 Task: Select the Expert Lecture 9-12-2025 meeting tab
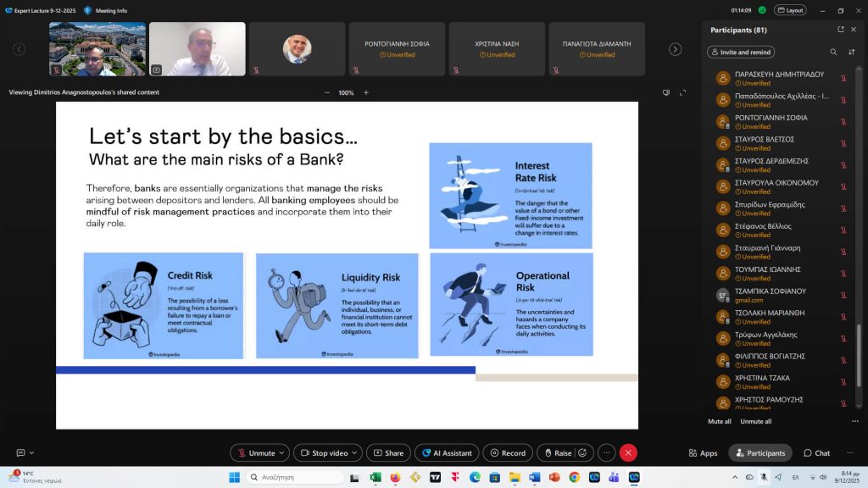(x=40, y=9)
